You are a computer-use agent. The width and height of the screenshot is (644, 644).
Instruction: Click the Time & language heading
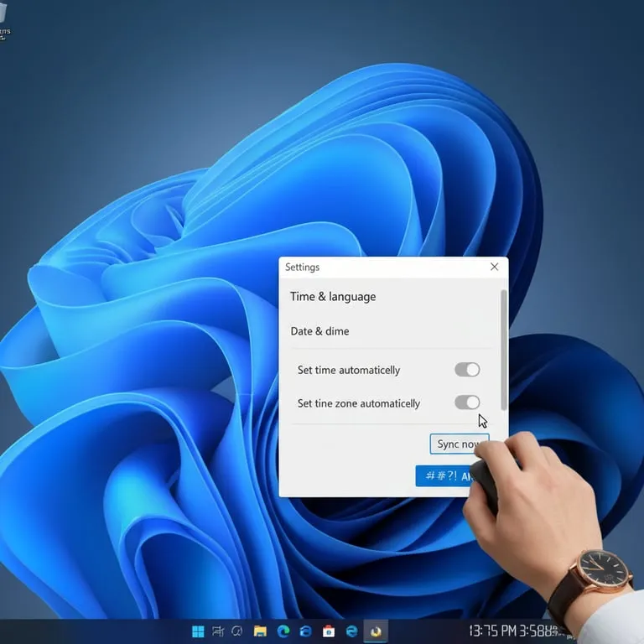tap(333, 297)
